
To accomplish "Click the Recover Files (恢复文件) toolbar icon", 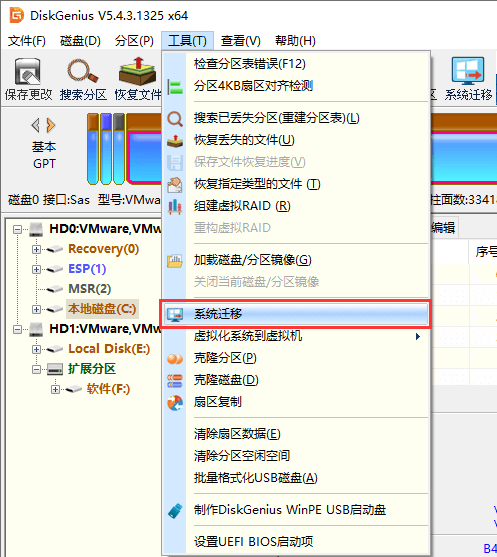I will [138, 72].
